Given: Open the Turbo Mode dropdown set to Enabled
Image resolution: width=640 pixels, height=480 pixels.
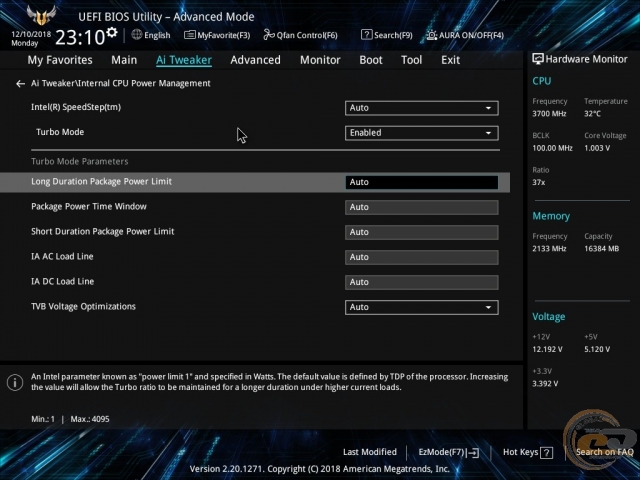Looking at the screenshot, I should pos(422,133).
